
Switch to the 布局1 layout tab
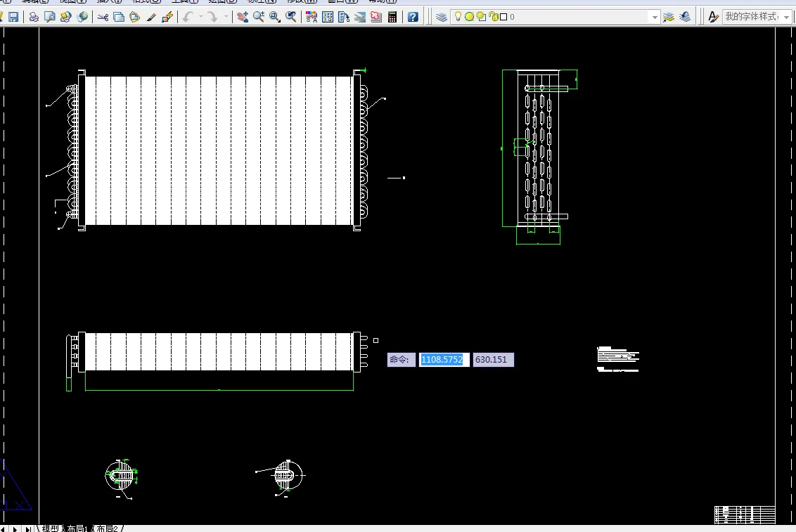[x=77, y=528]
